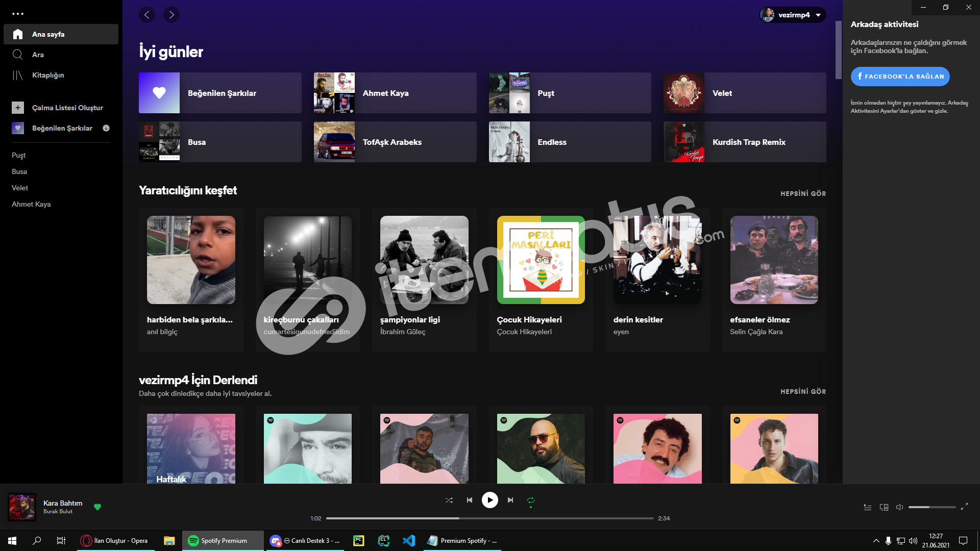This screenshot has height=551, width=980.
Task: Adjust the volume slider
Action: [x=932, y=507]
